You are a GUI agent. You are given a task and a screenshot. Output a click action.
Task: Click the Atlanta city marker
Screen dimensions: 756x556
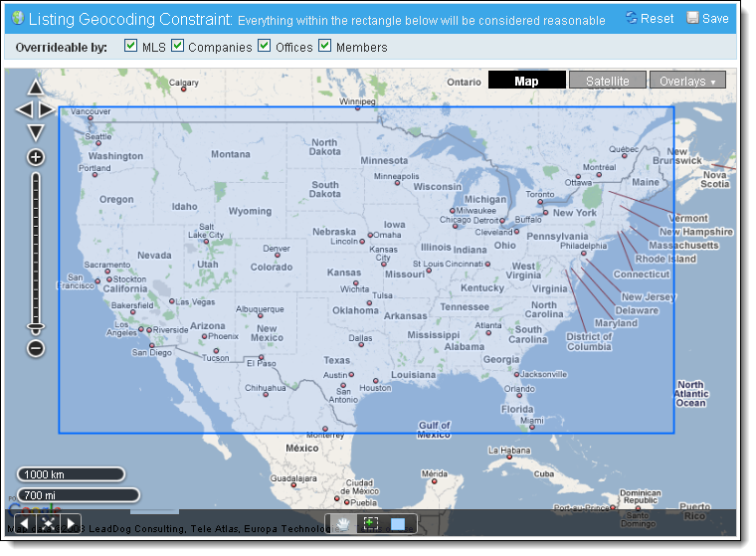[x=488, y=333]
